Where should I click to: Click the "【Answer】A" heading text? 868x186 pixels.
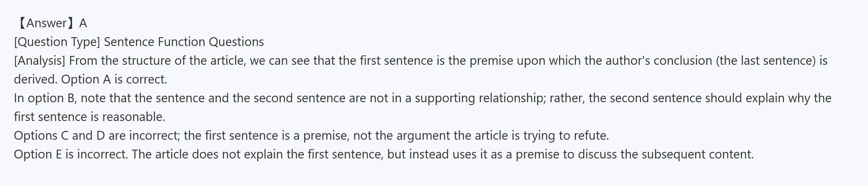[x=51, y=23]
